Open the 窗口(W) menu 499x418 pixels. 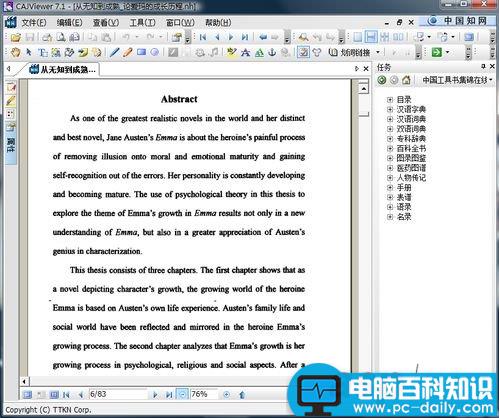[180, 23]
